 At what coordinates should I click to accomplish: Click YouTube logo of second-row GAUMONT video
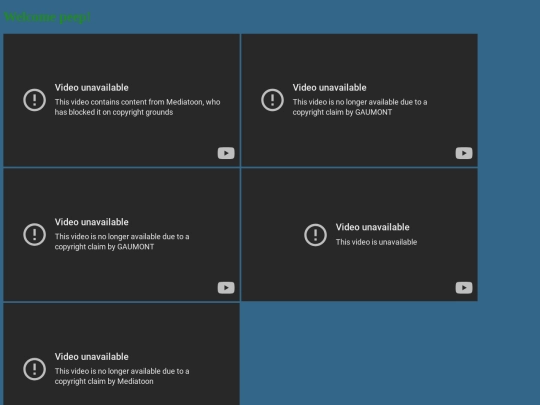(226, 288)
